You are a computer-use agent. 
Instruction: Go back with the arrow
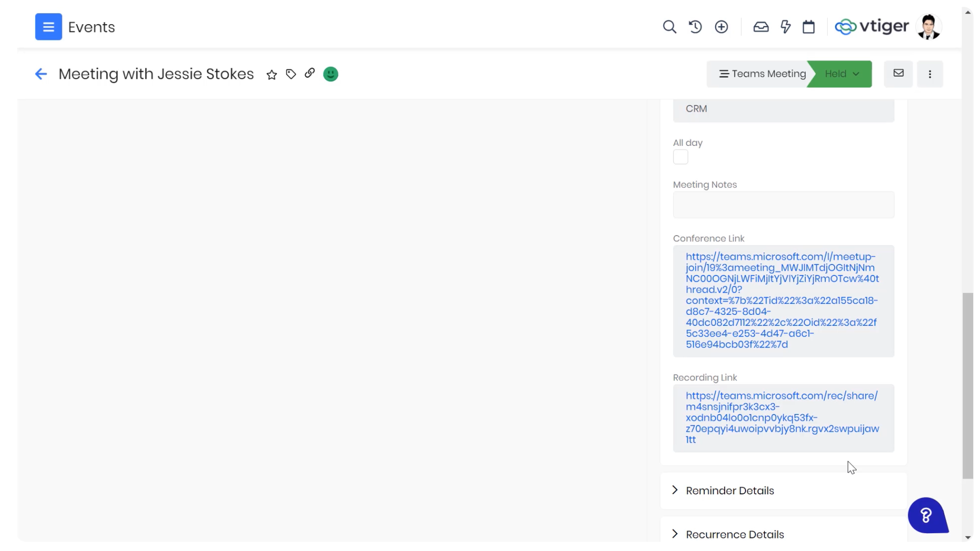pos(41,74)
